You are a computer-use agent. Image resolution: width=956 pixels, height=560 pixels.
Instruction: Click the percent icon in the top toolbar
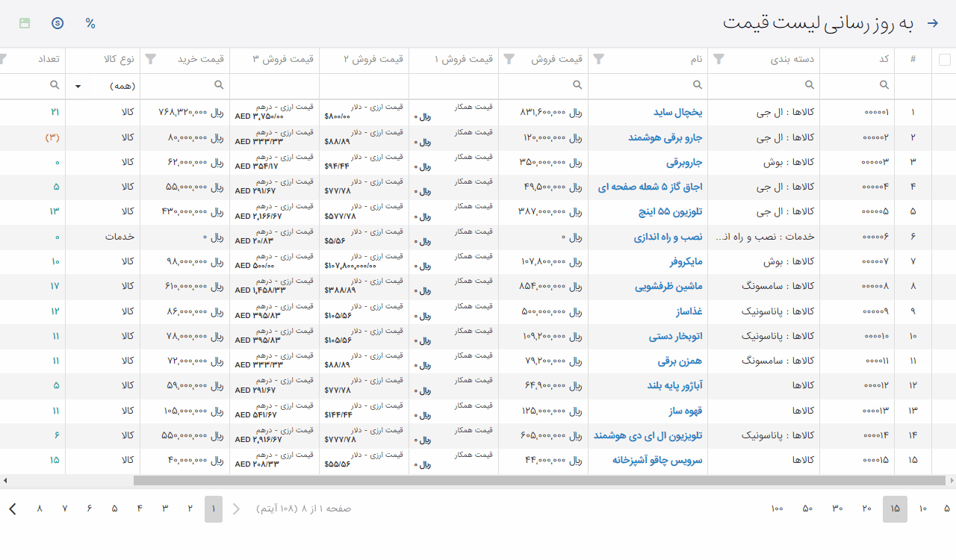coord(90,23)
